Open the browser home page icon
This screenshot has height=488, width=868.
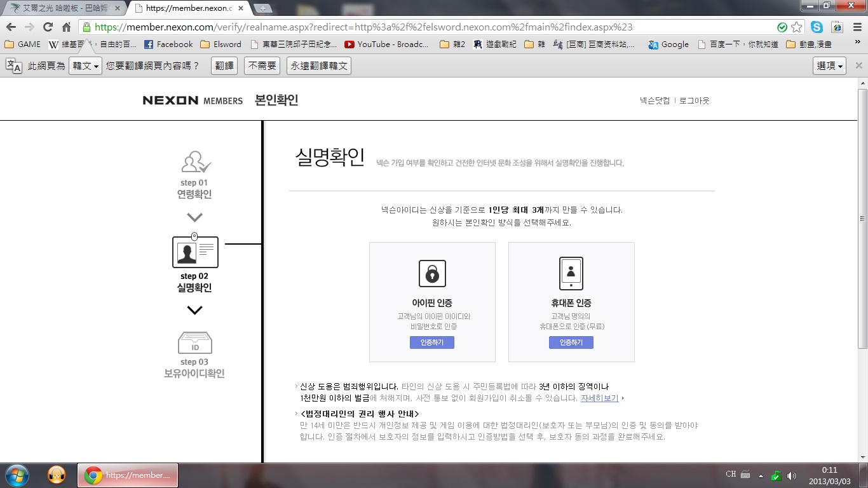[x=66, y=27]
